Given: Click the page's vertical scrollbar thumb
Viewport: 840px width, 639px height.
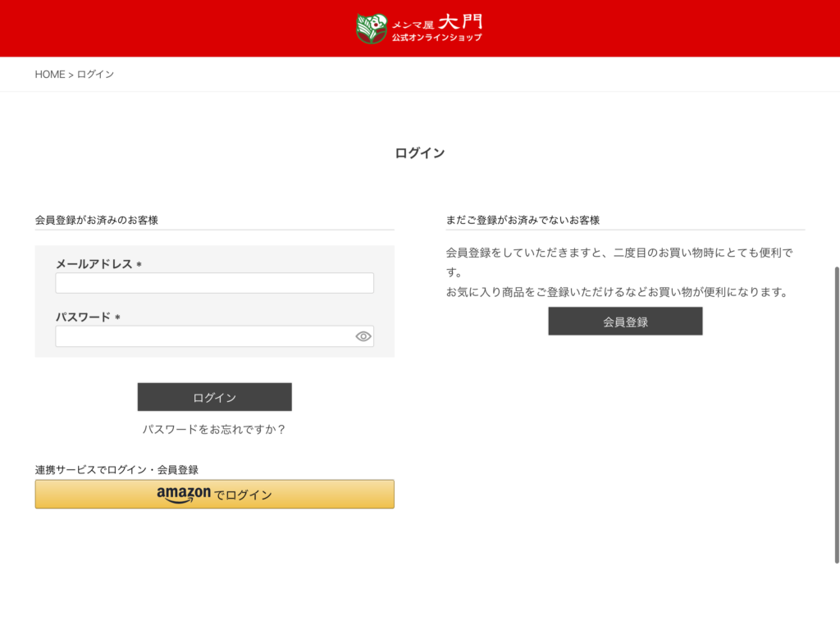Looking at the screenshot, I should tap(836, 414).
